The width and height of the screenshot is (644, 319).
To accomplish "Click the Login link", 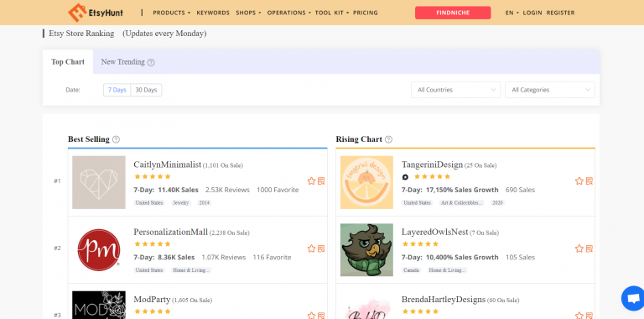I will (x=532, y=13).
